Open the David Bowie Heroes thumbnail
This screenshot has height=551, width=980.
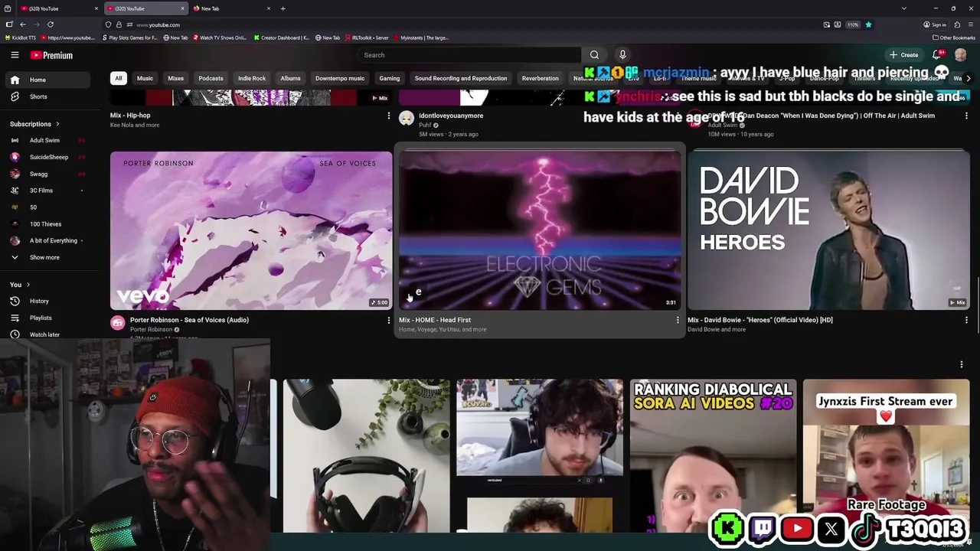click(828, 230)
